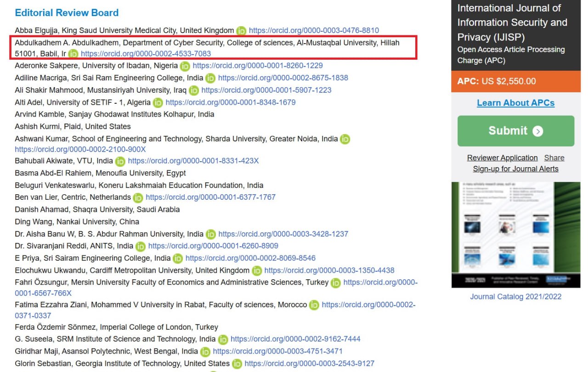Select Beluguri Venkateswarlu entry
The height and width of the screenshot is (372, 588).
click(139, 186)
